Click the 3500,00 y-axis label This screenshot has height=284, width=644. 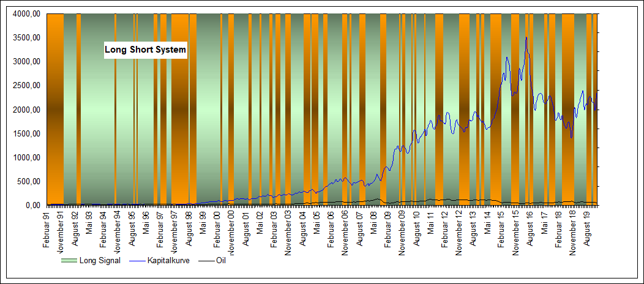[x=26, y=38]
